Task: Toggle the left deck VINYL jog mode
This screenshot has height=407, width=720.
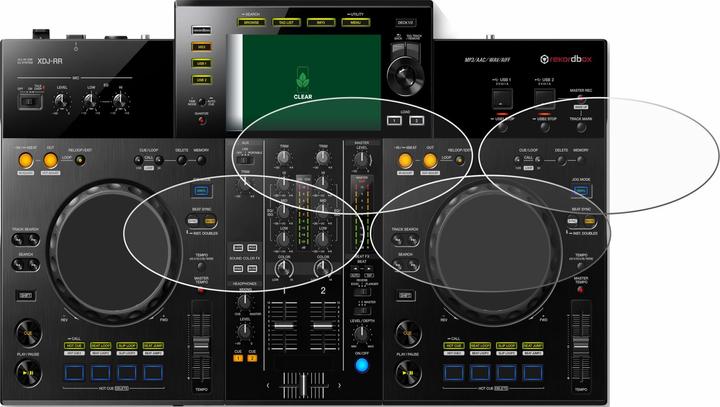Action: click(202, 191)
